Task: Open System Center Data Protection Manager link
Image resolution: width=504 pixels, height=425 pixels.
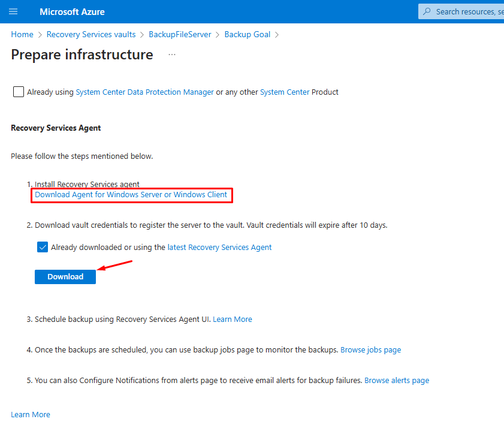Action: click(x=144, y=92)
